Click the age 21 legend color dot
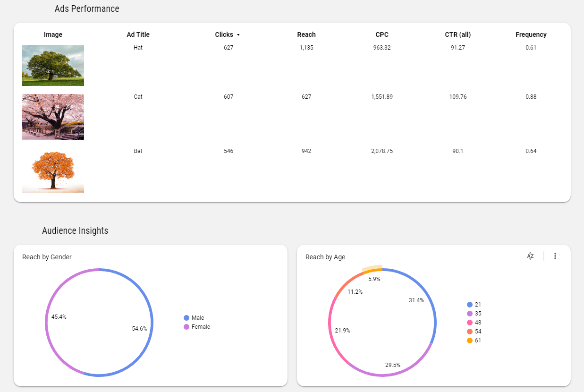Image resolution: width=584 pixels, height=392 pixels. point(470,305)
